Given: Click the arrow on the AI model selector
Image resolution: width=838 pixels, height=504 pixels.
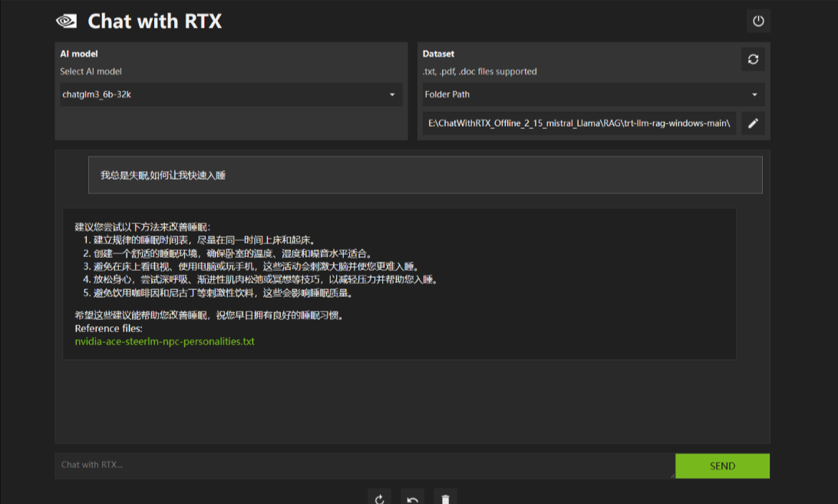Looking at the screenshot, I should coord(392,95).
